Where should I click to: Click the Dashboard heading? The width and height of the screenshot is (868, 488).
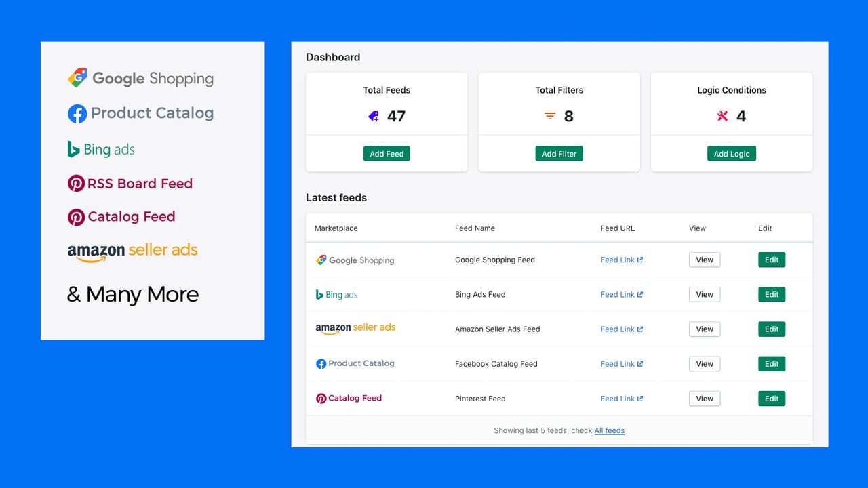[333, 57]
